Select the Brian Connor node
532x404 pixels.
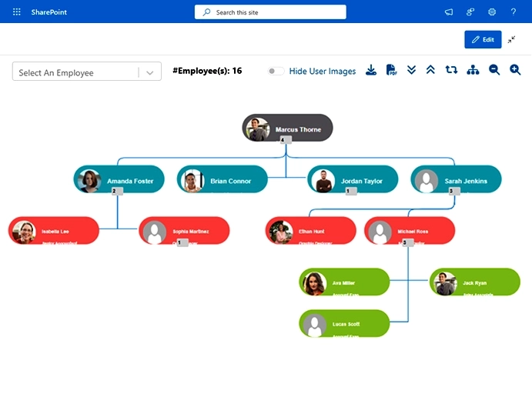tap(223, 179)
